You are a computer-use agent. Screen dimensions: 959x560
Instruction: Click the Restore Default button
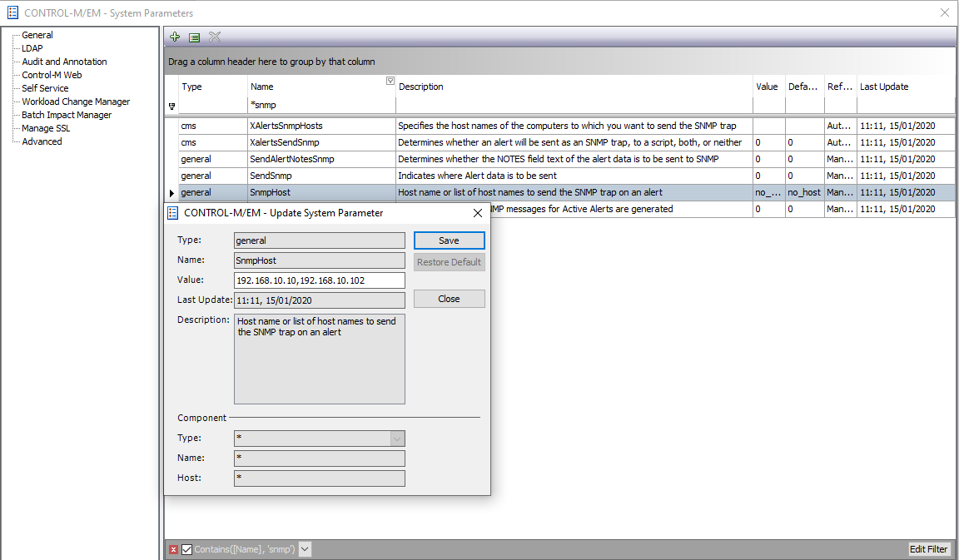[449, 261]
